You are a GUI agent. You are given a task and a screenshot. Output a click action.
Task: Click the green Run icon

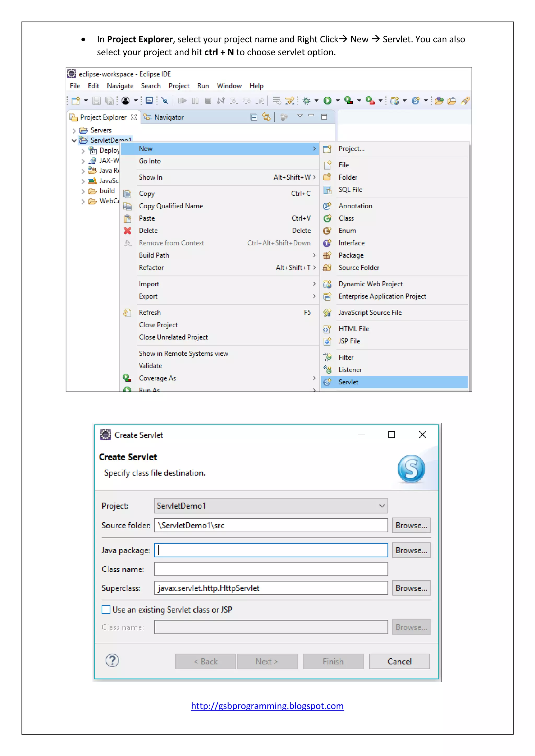pyautogui.click(x=328, y=101)
